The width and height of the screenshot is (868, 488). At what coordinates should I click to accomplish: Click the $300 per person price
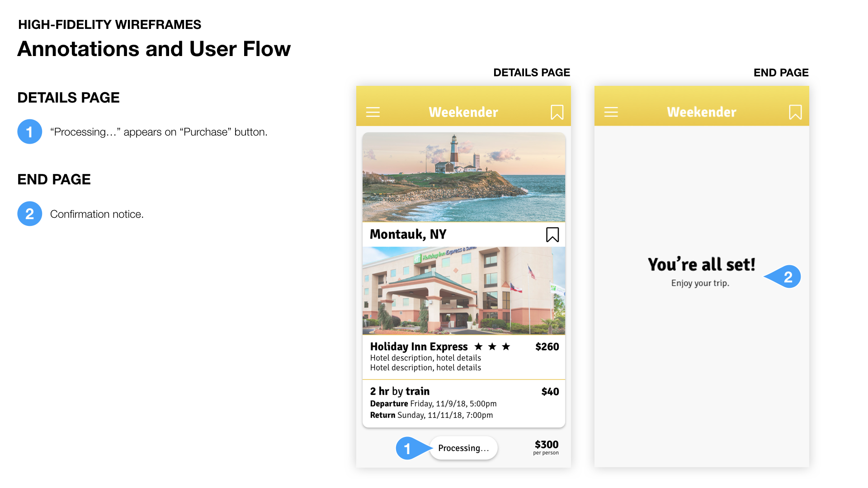546,446
